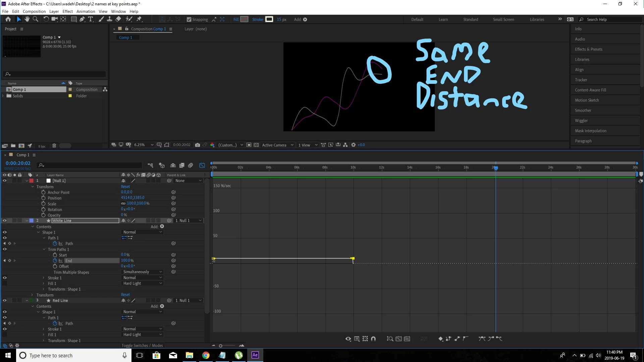
Task: Click the Take Snapshot camera icon
Action: tap(198, 145)
